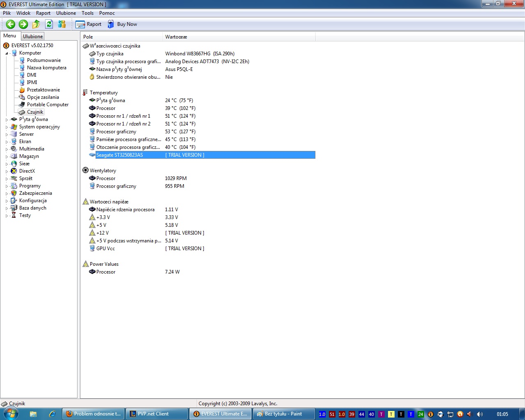Select the Konfiguracja category
This screenshot has width=525, height=420.
pos(33,201)
